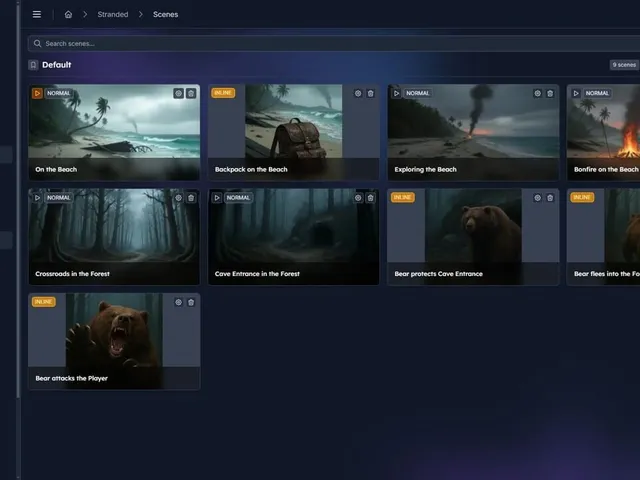Toggle play icon on Exploring the Beach
Screen dimensions: 640x480
coord(396,93)
